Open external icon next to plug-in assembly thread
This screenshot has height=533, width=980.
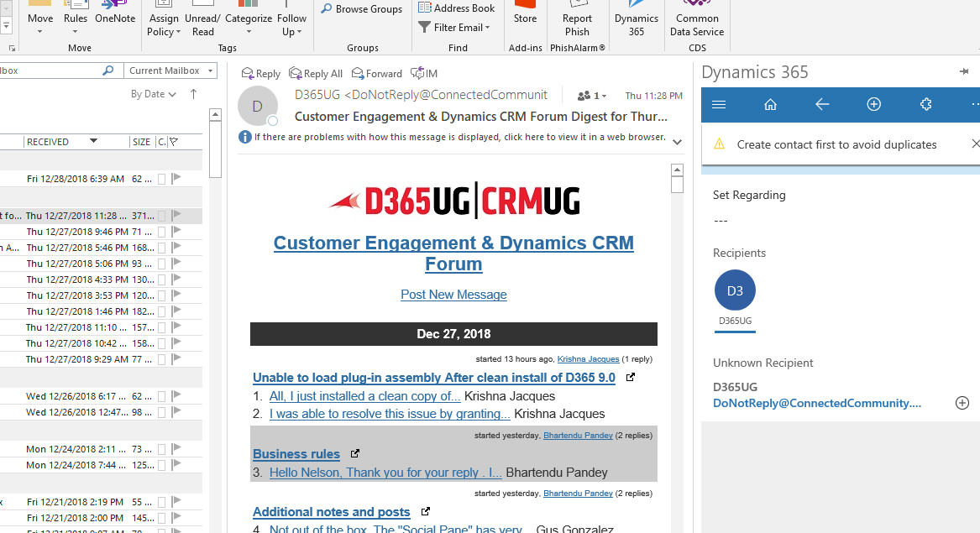(x=631, y=377)
